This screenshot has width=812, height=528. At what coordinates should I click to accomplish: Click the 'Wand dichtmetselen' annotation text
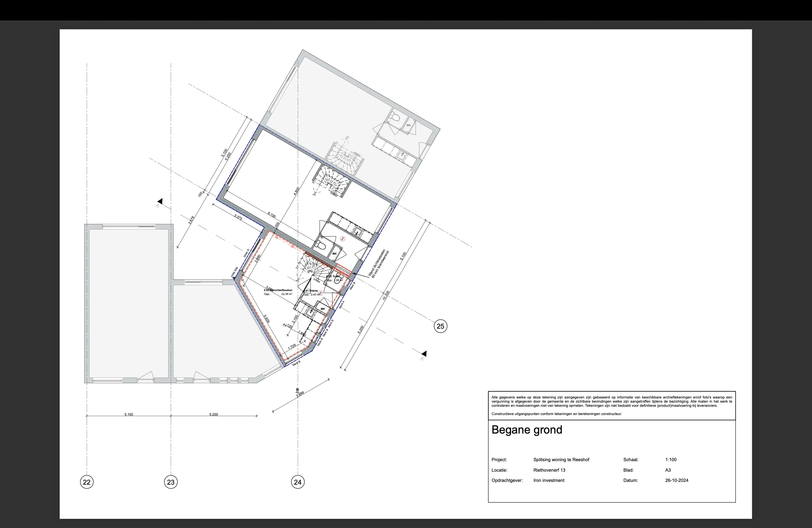coord(377,263)
